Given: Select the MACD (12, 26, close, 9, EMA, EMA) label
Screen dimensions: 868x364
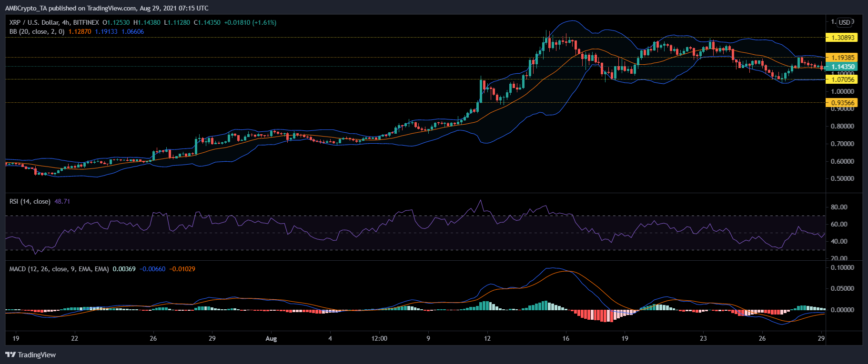Looking at the screenshot, I should tap(59, 269).
